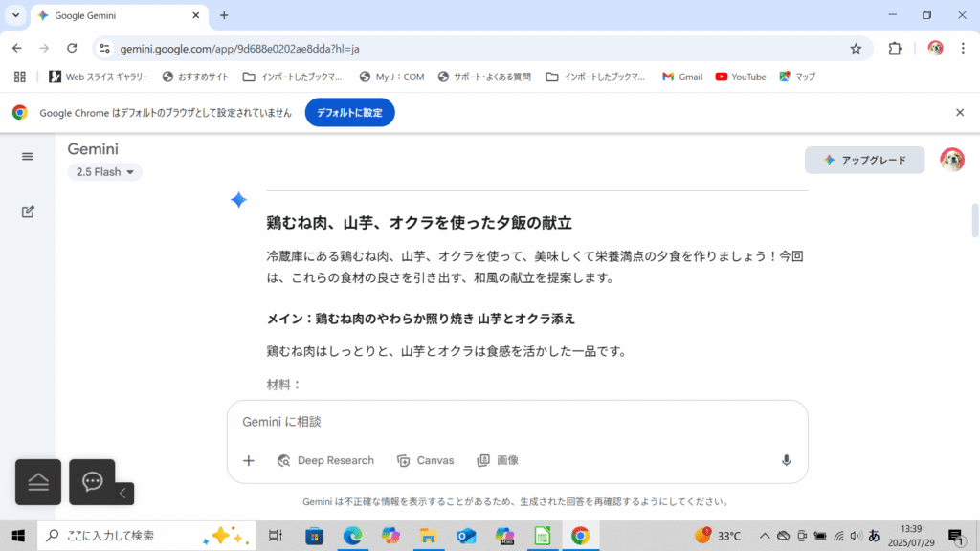Click the address bar URL
The height and width of the screenshot is (551, 980).
pyautogui.click(x=239, y=49)
